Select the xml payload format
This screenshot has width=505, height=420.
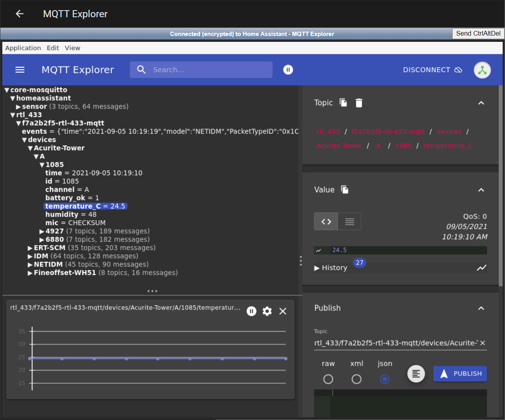tap(356, 379)
